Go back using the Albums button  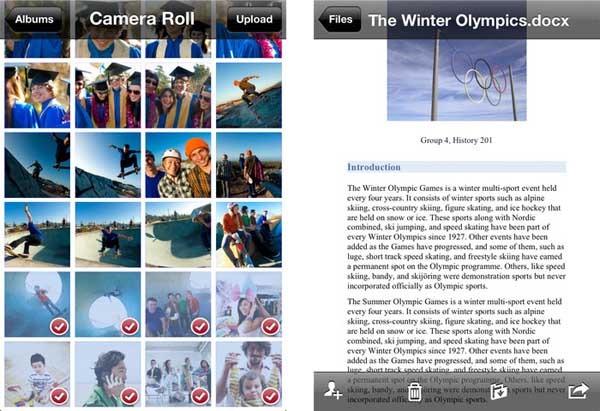point(33,19)
